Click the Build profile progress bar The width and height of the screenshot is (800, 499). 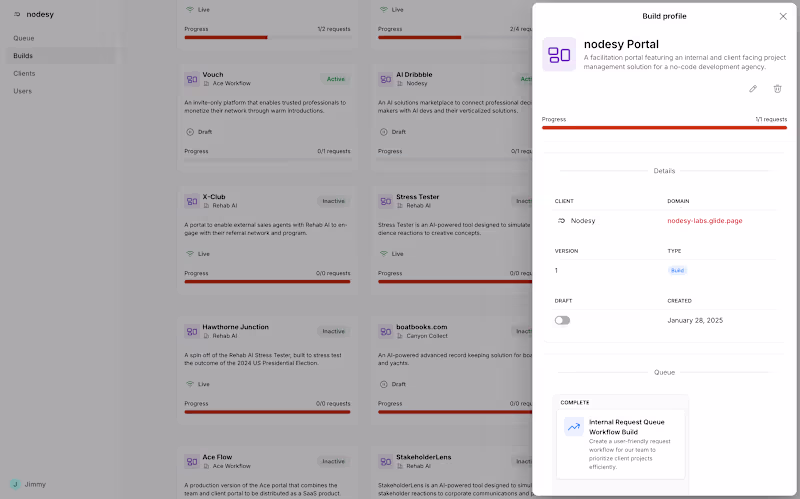(x=664, y=128)
